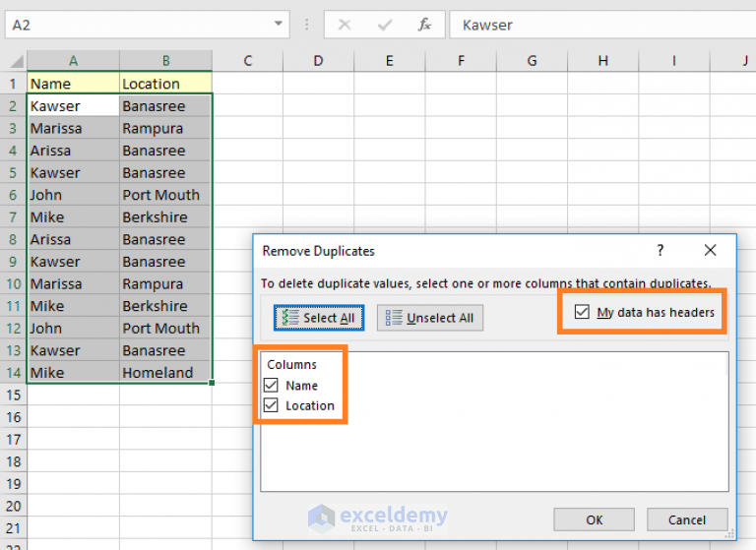
Task: Select column C header
Action: (248, 61)
